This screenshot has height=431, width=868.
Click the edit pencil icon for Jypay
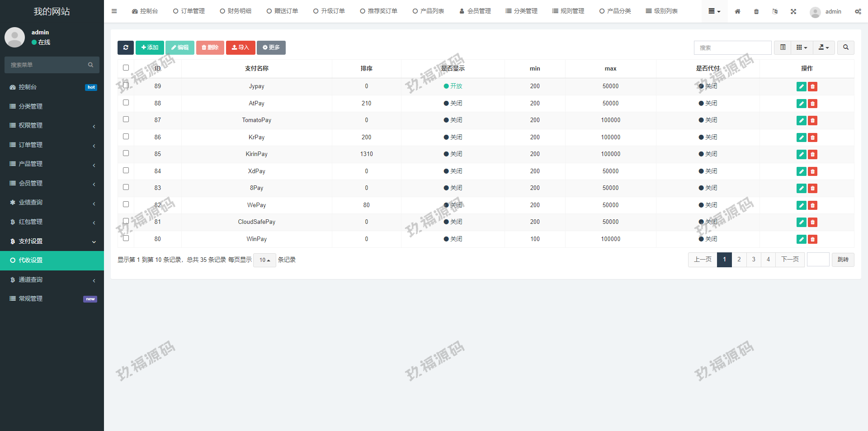[801, 86]
